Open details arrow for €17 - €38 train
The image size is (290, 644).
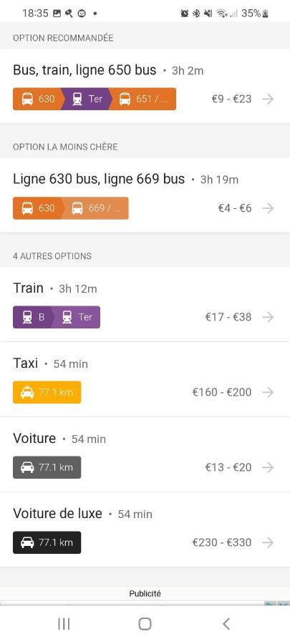(268, 317)
